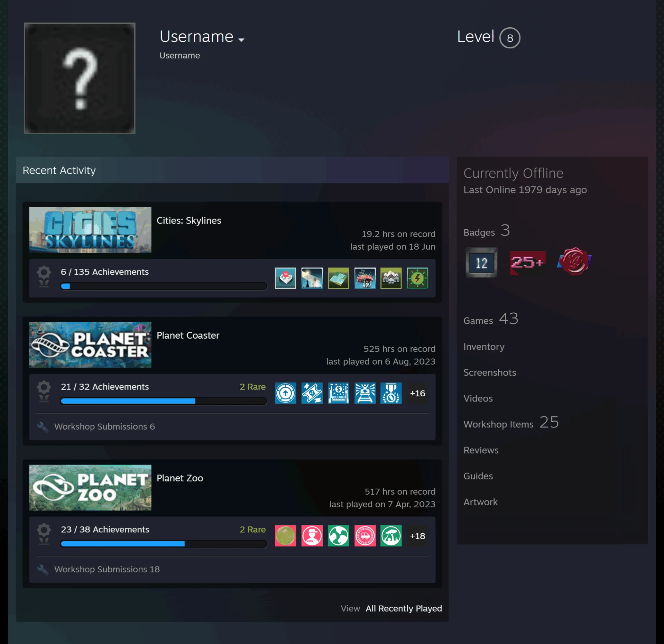Click the question mark profile avatar
Screen dimensions: 664x644
click(x=80, y=78)
